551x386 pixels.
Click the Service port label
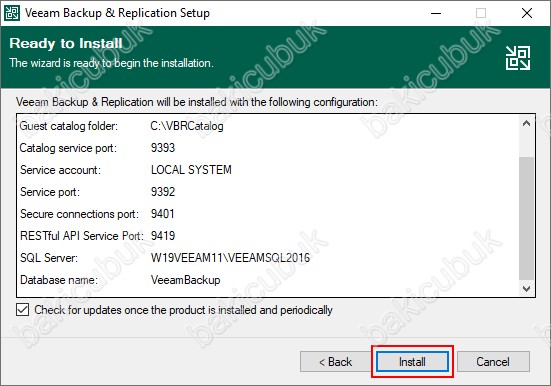pyautogui.click(x=50, y=192)
